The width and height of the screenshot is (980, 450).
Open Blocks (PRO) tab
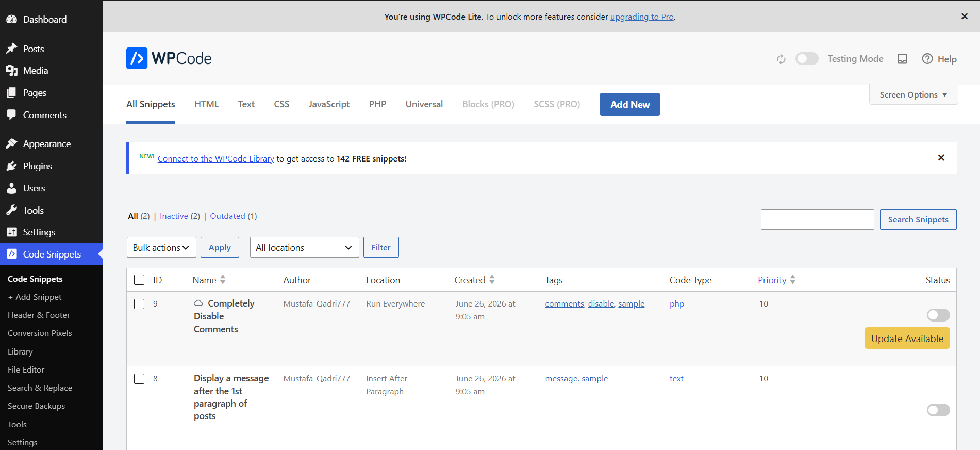click(x=488, y=104)
